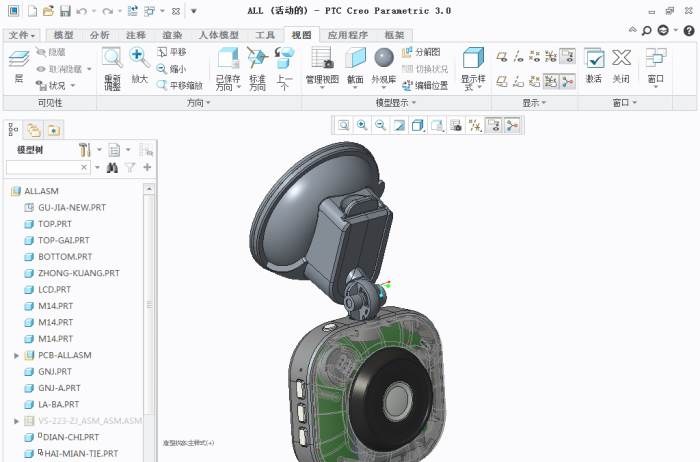The width and height of the screenshot is (700, 462).
Task: Open saved orientations in graphics toolbar
Action: [x=437, y=125]
